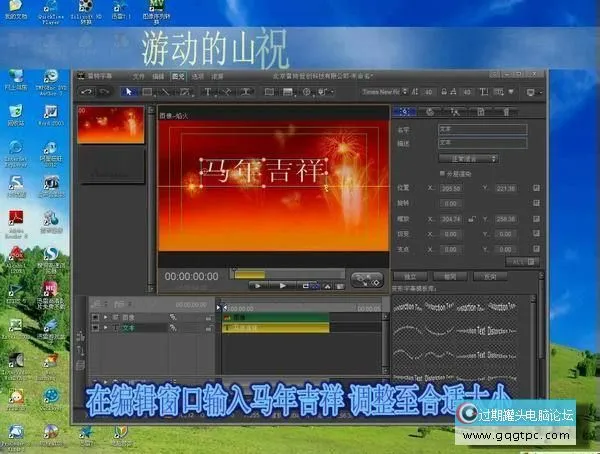The width and height of the screenshot is (600, 454).
Task: Expand the 图像 track triangle
Action: coord(106,317)
